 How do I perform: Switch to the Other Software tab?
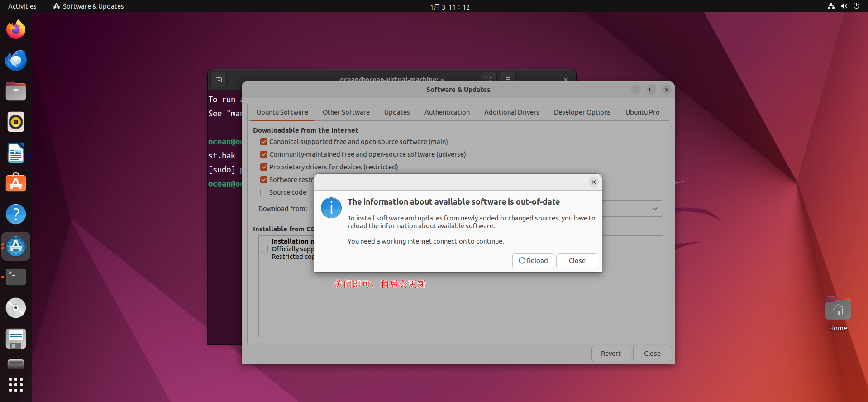click(346, 112)
